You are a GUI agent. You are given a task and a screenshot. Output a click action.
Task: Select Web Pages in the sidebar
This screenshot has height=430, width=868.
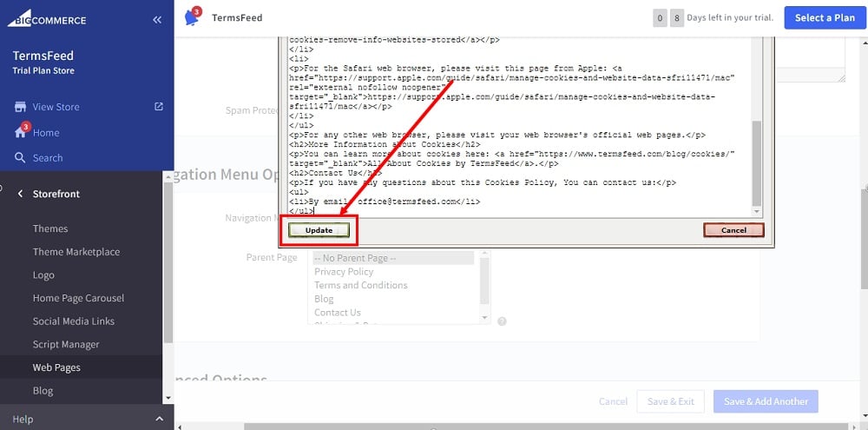(56, 367)
